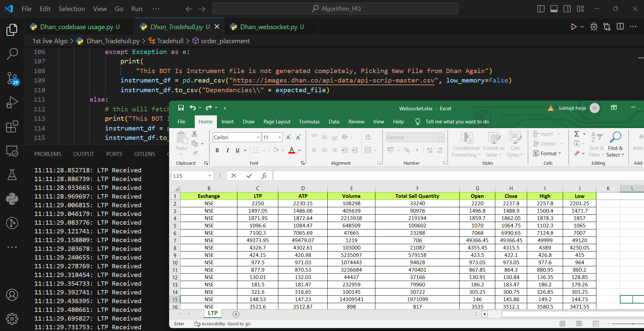Toggle Underline formatting in Excel
Image resolution: width=644 pixels, height=331 pixels.
(237, 150)
